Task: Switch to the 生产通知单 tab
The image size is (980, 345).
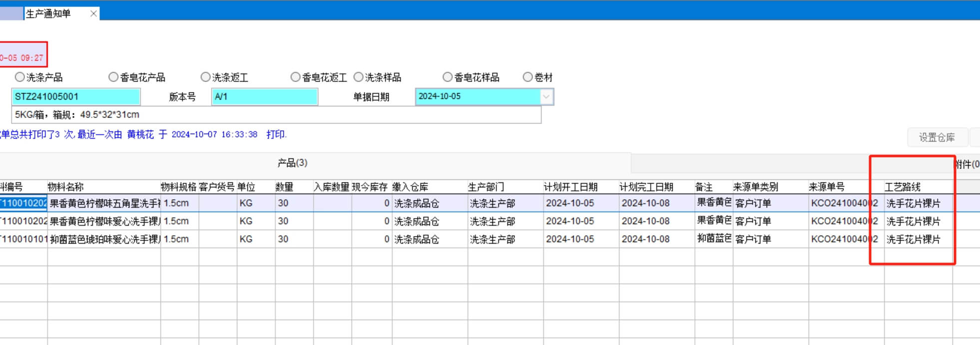Action: click(48, 13)
